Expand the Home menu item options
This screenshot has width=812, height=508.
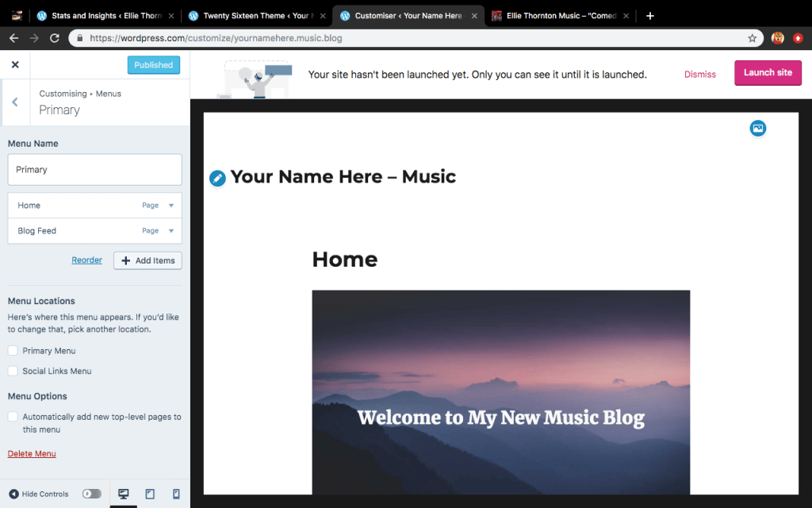point(170,206)
